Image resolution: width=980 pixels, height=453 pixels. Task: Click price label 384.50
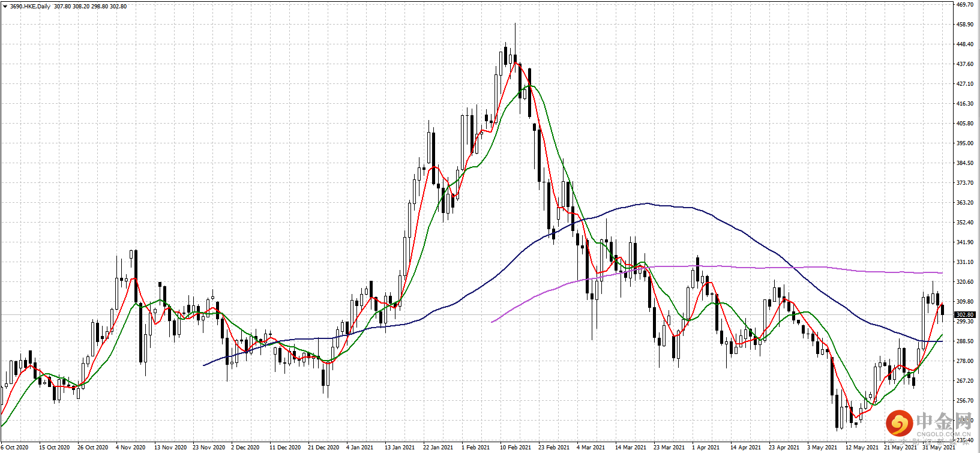[x=965, y=163]
